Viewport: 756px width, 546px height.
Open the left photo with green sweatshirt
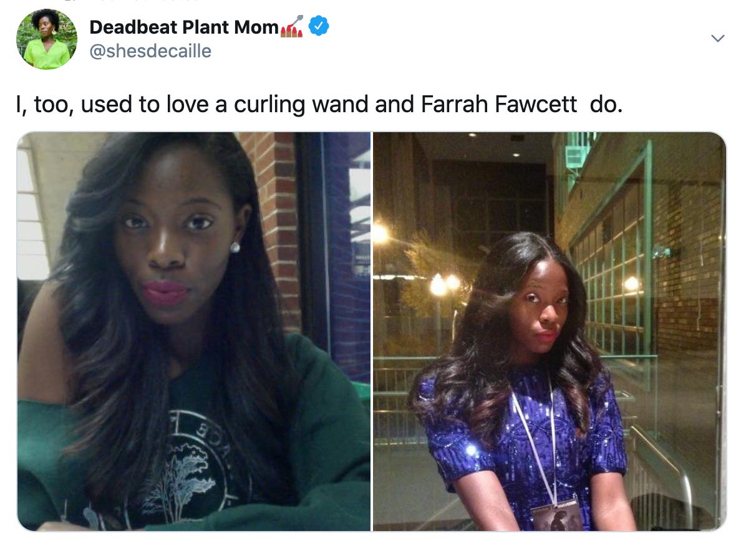click(194, 331)
